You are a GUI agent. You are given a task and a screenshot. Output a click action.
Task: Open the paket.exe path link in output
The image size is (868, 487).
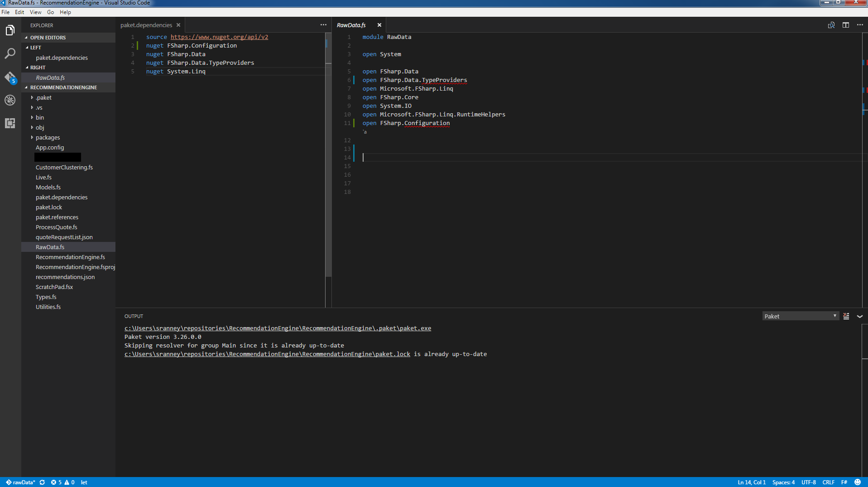click(278, 328)
